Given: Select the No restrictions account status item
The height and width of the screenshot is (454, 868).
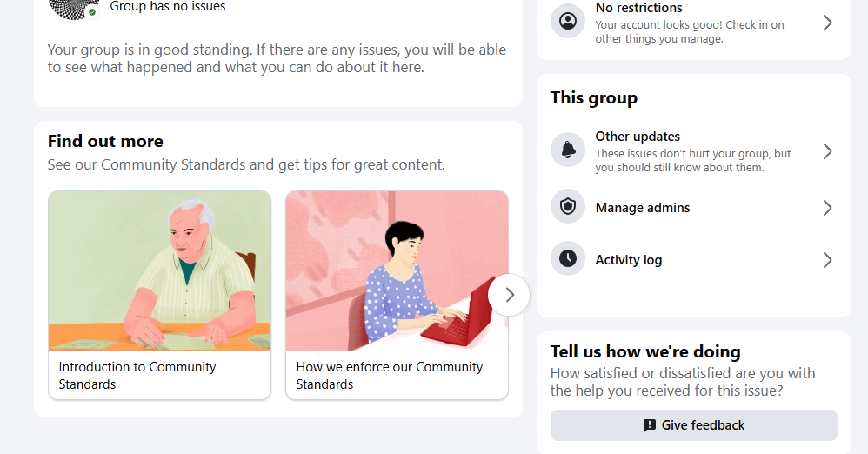Looking at the screenshot, I should pos(694,23).
